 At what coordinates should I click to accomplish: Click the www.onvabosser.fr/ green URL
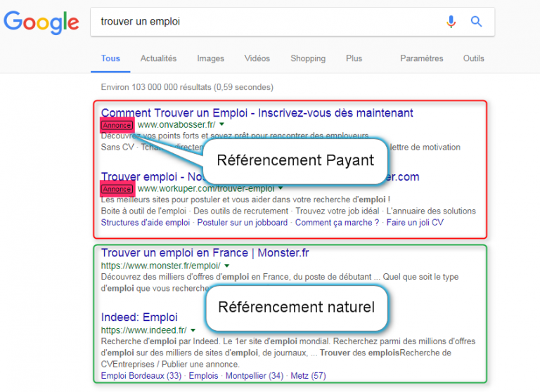click(x=176, y=124)
